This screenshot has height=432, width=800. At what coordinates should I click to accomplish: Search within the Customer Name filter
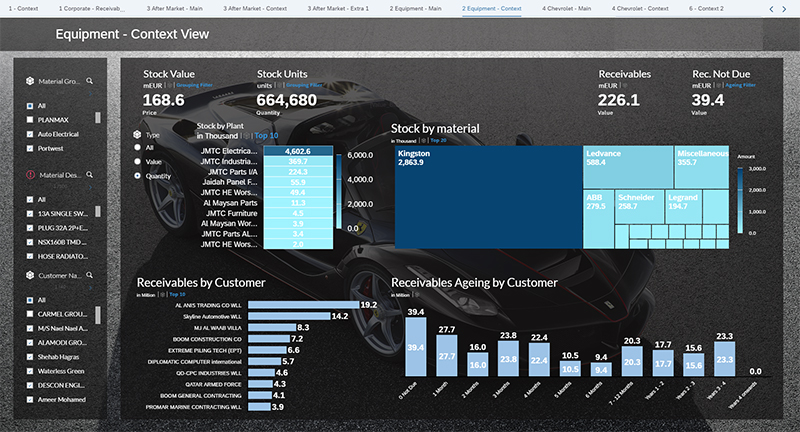[90, 275]
